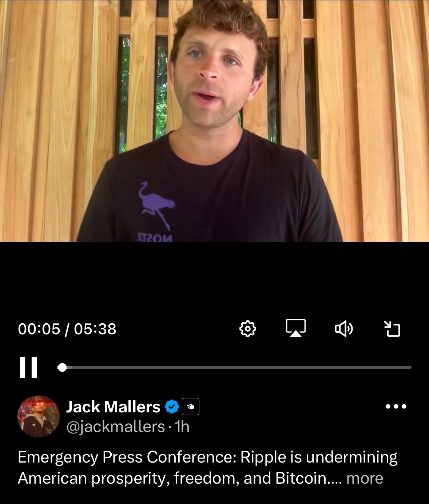Click the Jack Mallers display name

pyautogui.click(x=113, y=407)
